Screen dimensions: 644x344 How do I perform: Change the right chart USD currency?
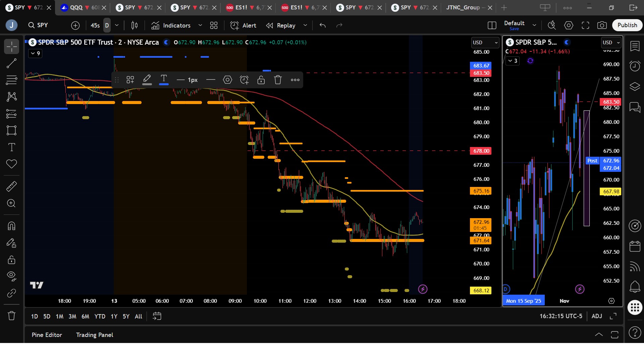(x=611, y=43)
